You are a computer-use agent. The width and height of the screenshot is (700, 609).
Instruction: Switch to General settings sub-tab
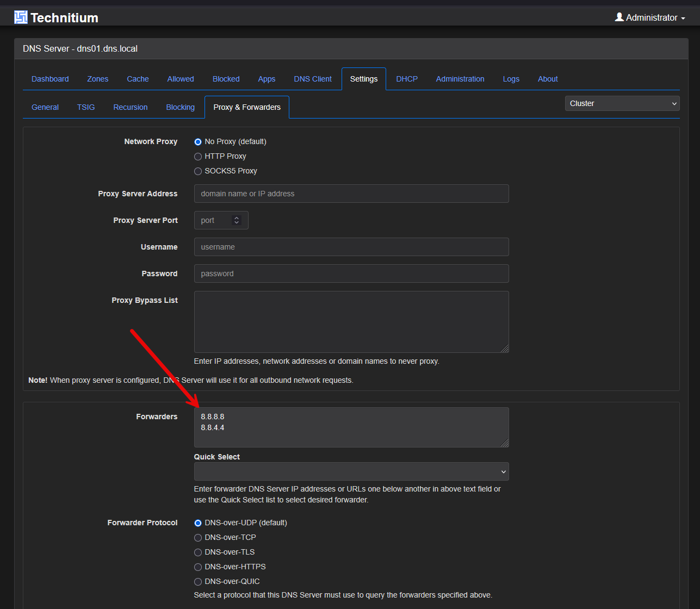pos(45,107)
